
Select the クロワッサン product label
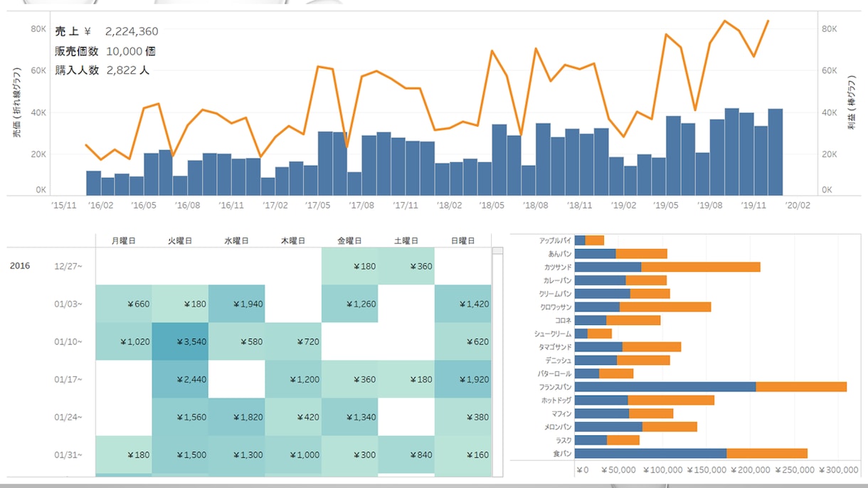coord(556,307)
